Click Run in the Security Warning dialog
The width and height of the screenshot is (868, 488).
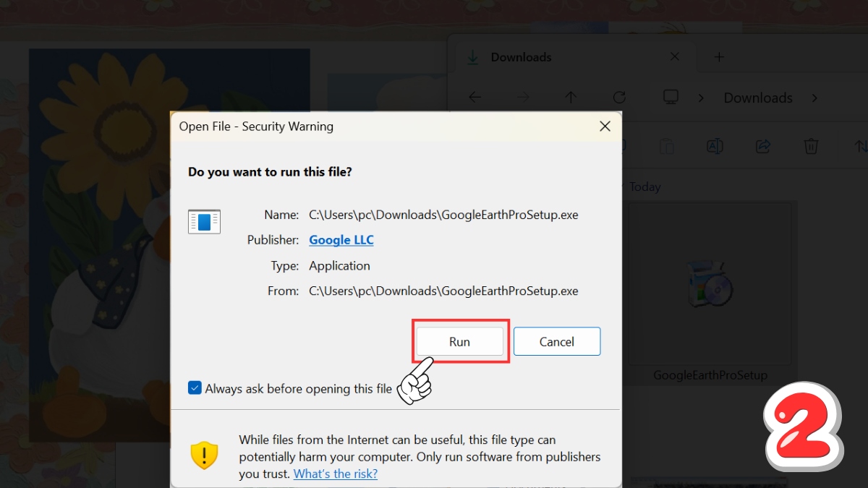pos(460,341)
